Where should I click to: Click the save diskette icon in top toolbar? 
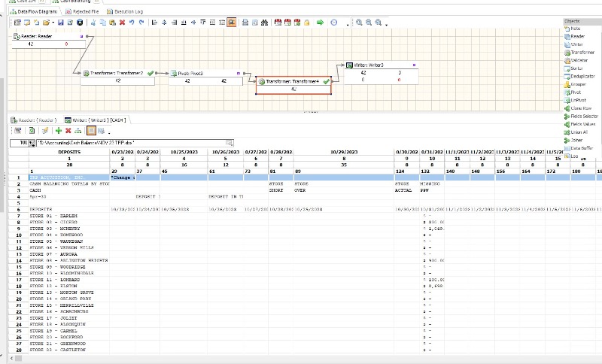point(61,23)
